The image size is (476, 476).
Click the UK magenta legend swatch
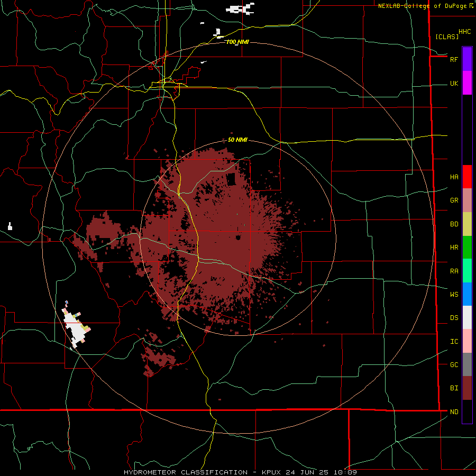[x=467, y=83]
